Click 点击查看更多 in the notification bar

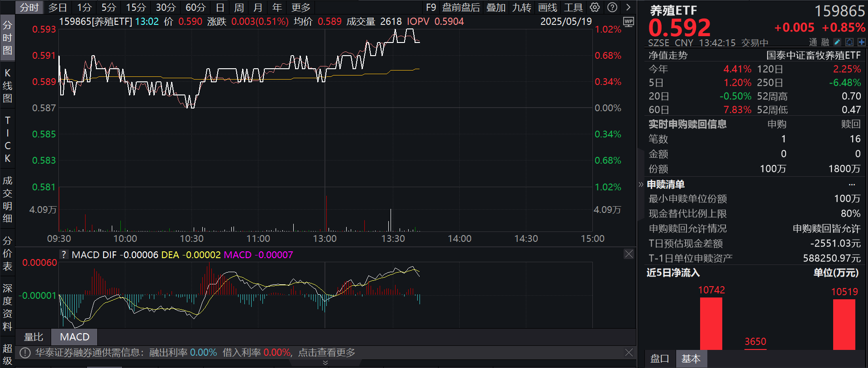[x=326, y=352]
